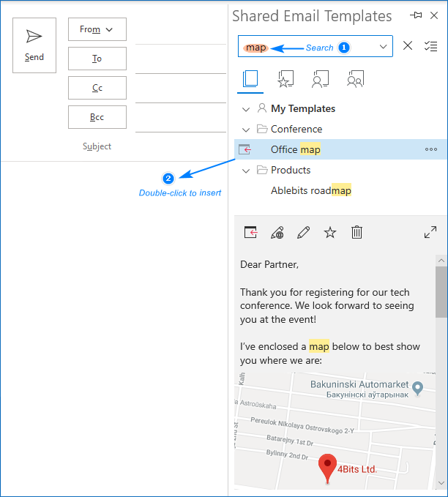Screen dimensions: 448x497
Task: Select the Ablebits roadmap template
Action: (x=311, y=190)
